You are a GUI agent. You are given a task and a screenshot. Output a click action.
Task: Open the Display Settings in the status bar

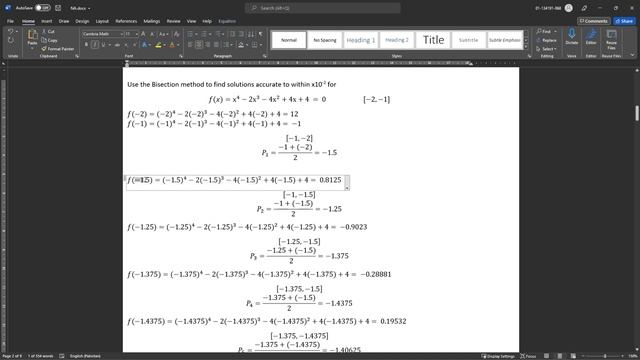click(x=498, y=356)
